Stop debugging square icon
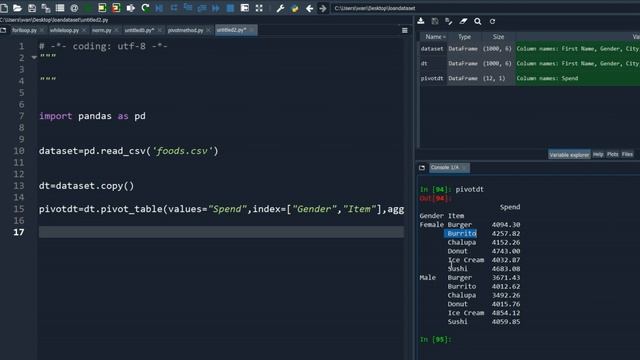This screenshot has width=640, height=360. [x=230, y=8]
